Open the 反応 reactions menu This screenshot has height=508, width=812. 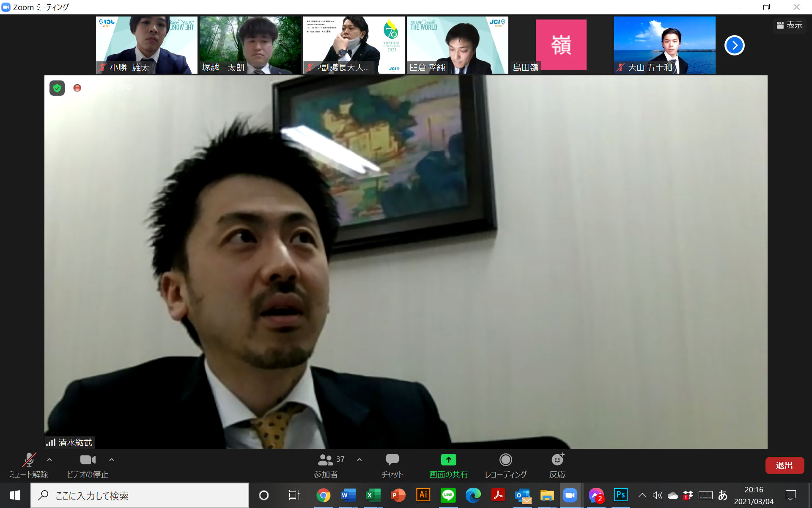557,465
